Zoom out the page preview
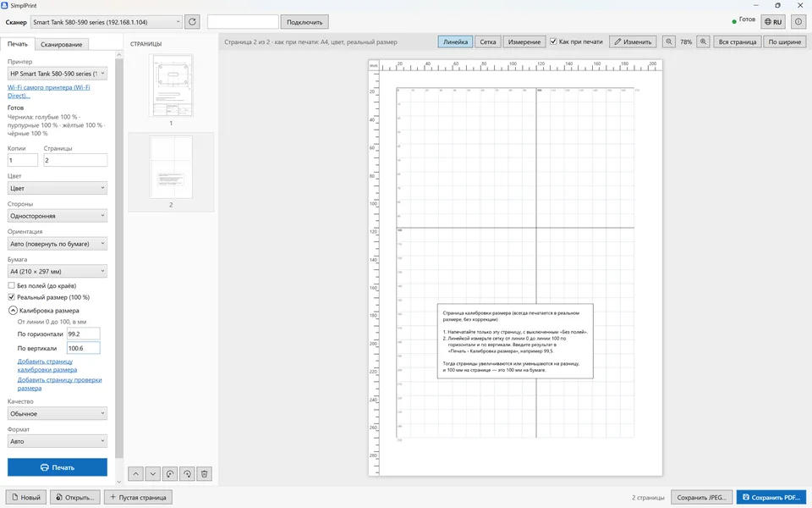Viewport: 812px width, 508px height. coord(668,42)
